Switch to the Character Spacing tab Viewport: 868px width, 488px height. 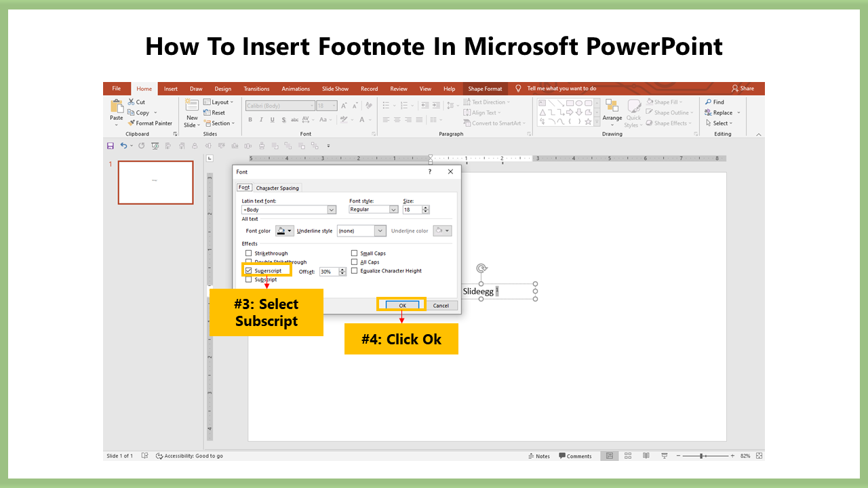[x=278, y=188]
